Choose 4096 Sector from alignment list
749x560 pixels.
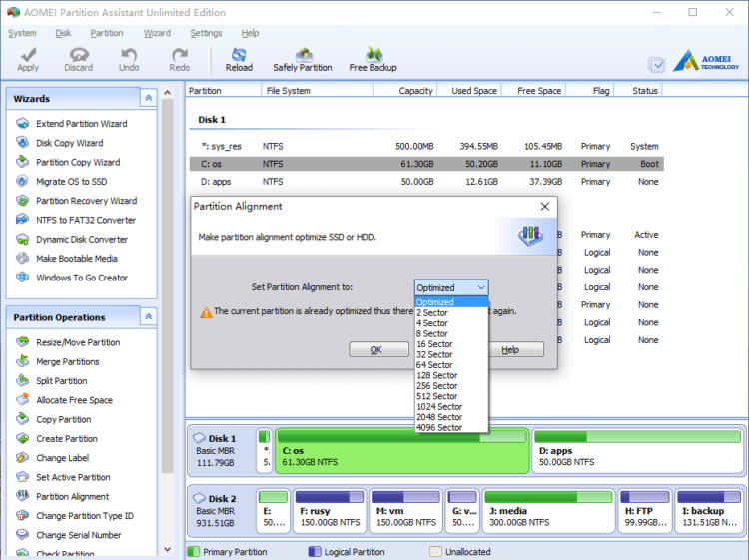(x=439, y=428)
